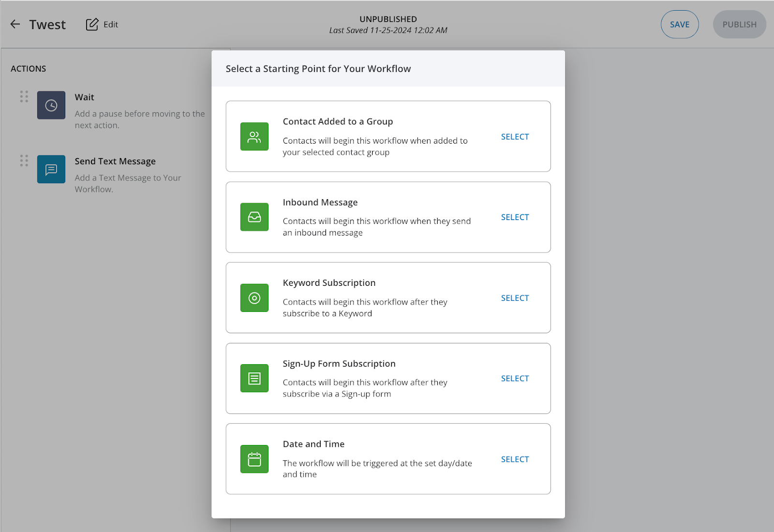Click the Wait clock icon
This screenshot has height=532, width=774.
click(51, 105)
